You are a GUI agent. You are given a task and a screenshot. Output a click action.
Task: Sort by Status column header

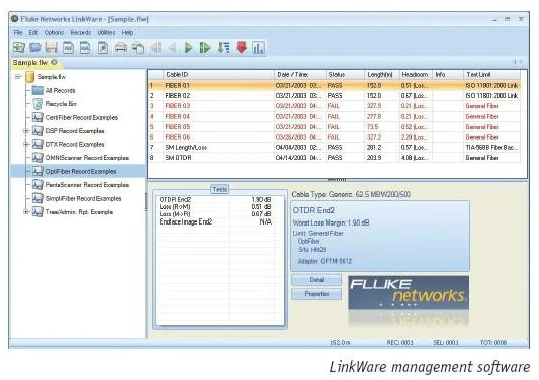pos(345,75)
